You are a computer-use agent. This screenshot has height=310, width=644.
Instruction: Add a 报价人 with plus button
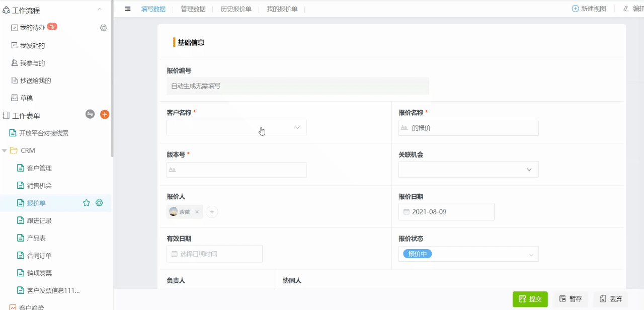[212, 212]
